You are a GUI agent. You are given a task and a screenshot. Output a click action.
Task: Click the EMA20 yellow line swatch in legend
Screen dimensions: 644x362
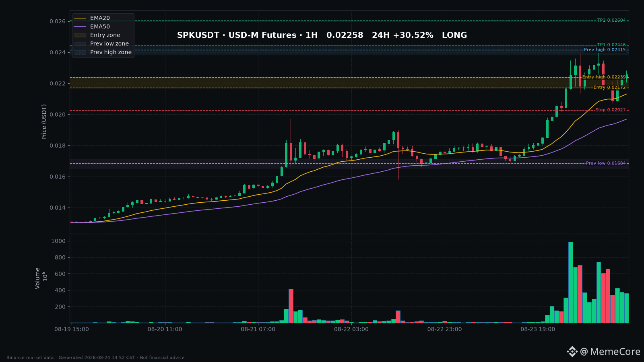click(x=80, y=18)
